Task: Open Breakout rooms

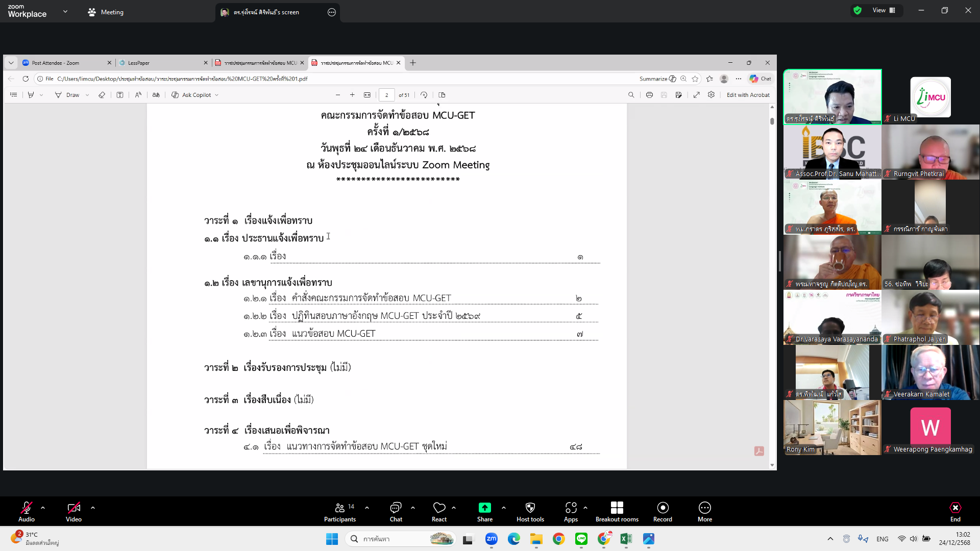Action: [x=617, y=511]
